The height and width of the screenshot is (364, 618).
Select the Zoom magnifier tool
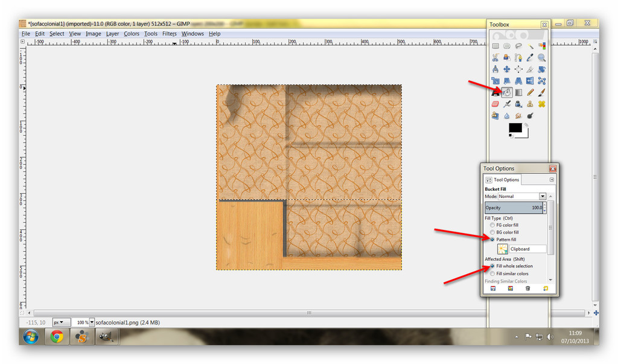pyautogui.click(x=542, y=58)
